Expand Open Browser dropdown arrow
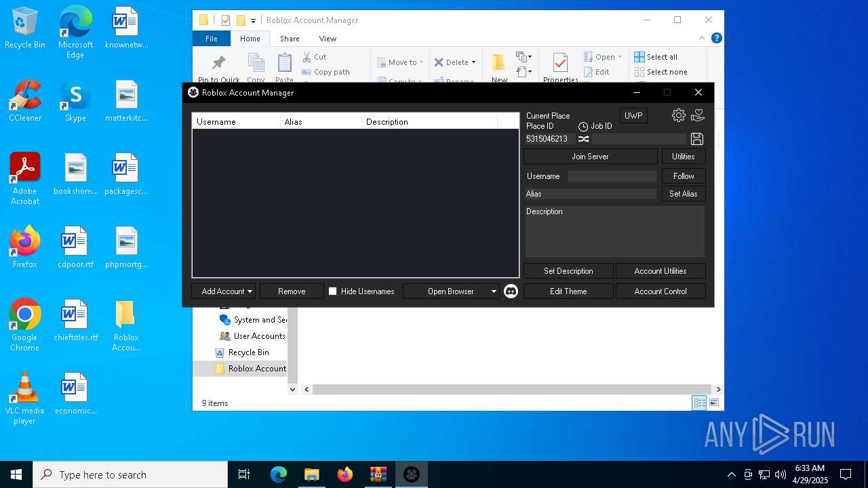The width and height of the screenshot is (868, 488). (494, 291)
